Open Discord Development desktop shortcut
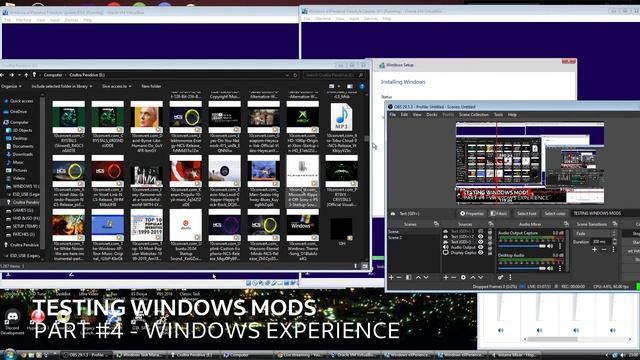The image size is (640, 360). 12,321
